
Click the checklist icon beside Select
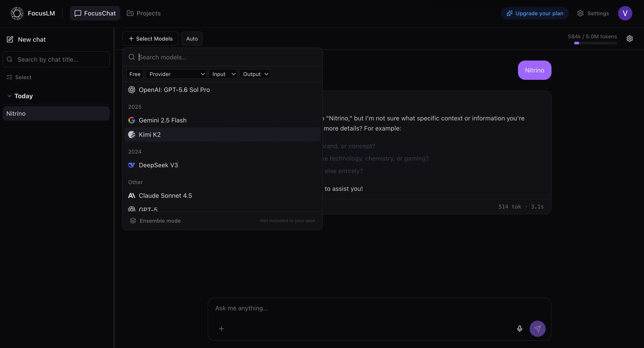[x=9, y=77]
